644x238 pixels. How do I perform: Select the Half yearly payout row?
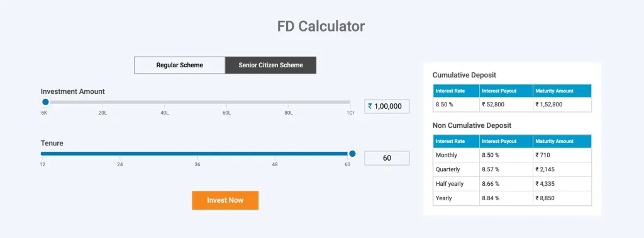[512, 184]
